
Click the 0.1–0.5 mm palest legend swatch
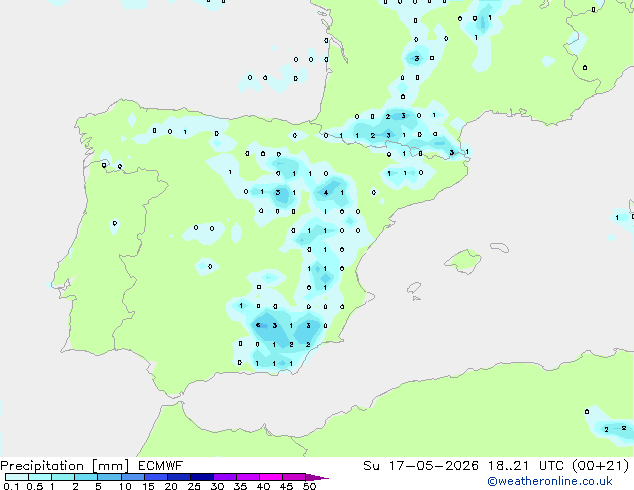pos(17,477)
